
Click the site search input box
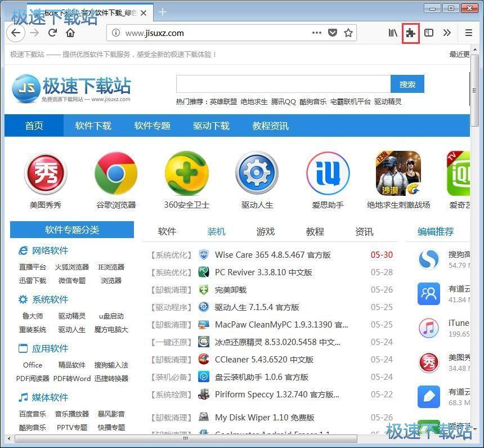(x=283, y=84)
